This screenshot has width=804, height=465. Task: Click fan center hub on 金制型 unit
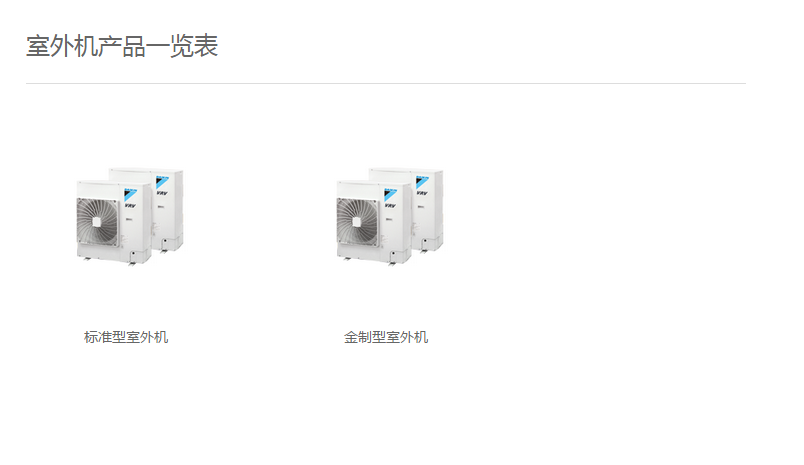[357, 221]
